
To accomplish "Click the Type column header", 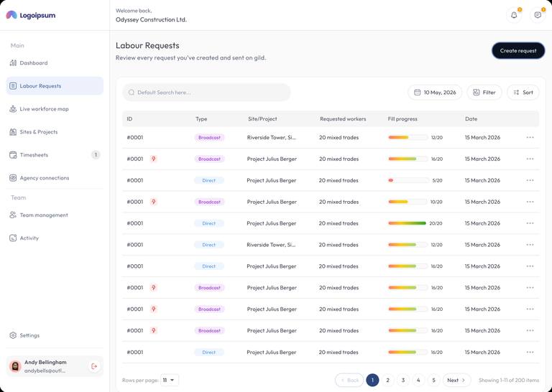I will tap(201, 119).
